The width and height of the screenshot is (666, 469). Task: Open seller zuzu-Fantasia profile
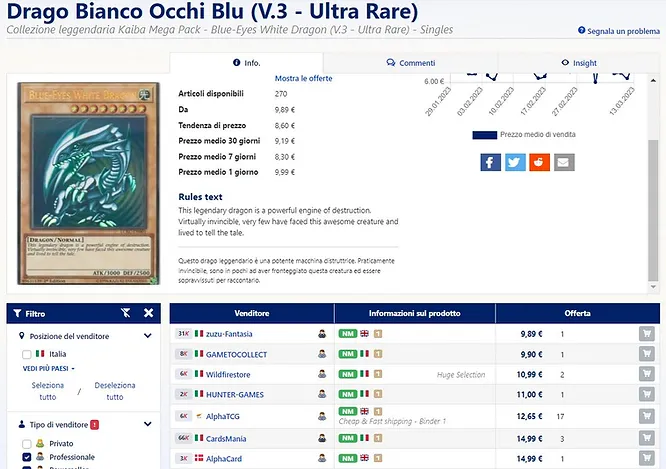(229, 334)
